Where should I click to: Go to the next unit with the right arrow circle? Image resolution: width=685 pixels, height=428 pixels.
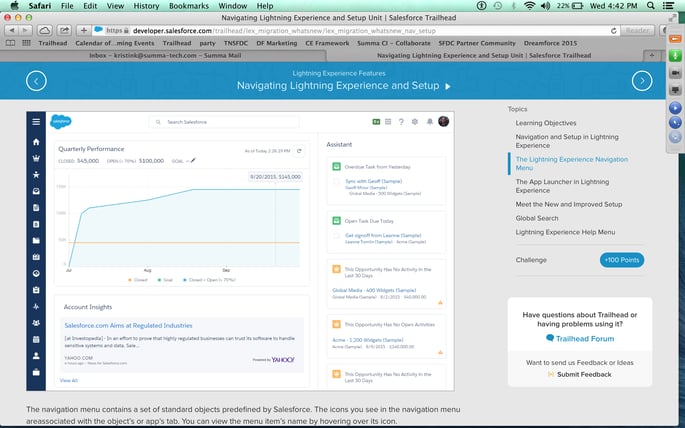coord(642,81)
